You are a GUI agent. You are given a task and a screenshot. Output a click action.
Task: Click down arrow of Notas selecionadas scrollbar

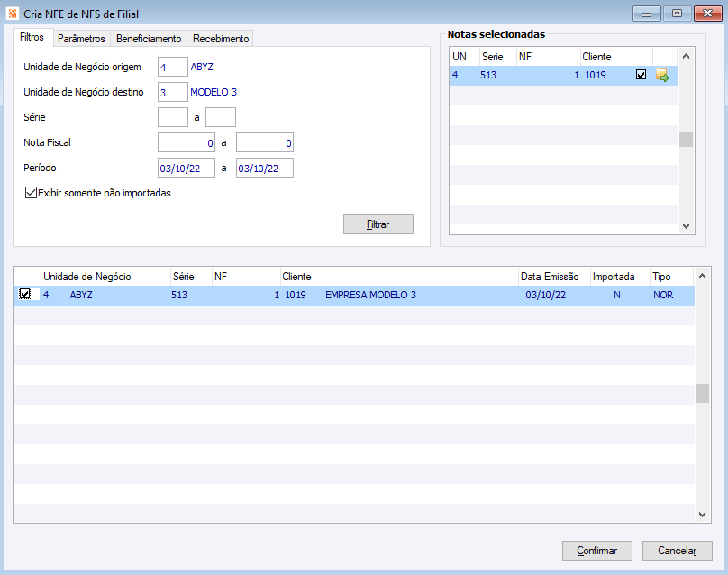pos(686,226)
